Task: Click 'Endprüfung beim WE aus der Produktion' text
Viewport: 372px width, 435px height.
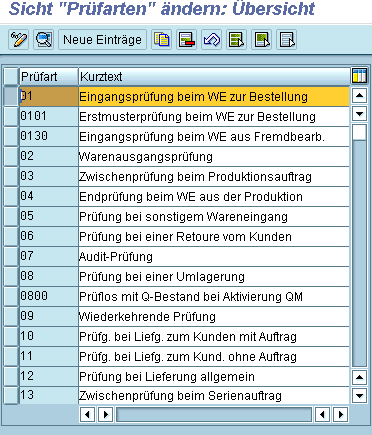Action: 191,197
